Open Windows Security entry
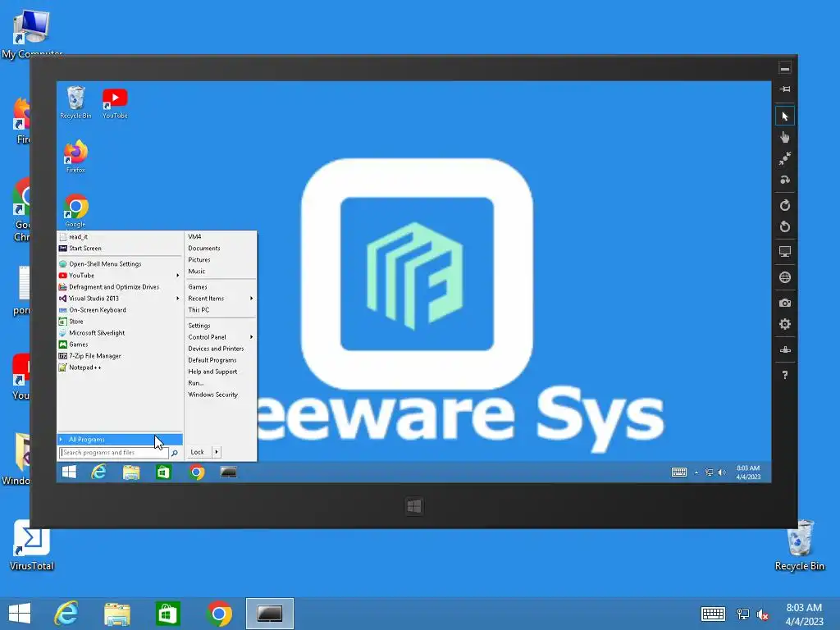This screenshot has width=840, height=630. tap(220, 395)
